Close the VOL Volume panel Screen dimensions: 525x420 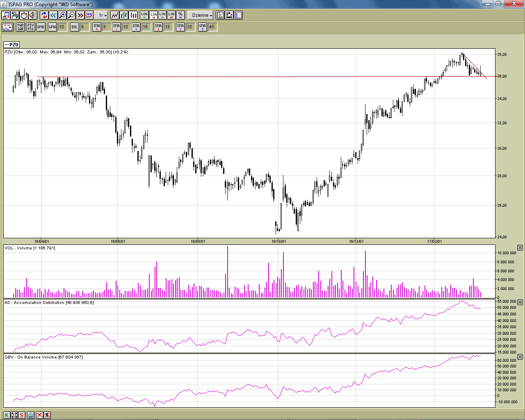520,248
